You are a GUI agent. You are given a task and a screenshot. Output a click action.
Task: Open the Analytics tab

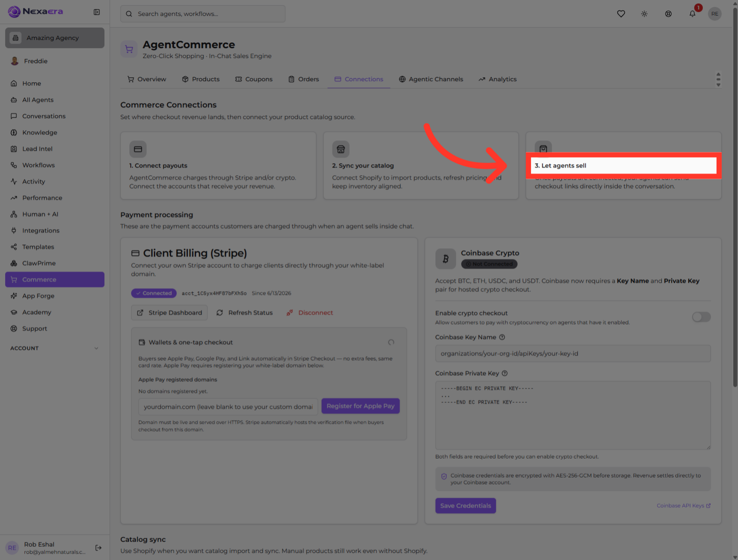click(497, 79)
